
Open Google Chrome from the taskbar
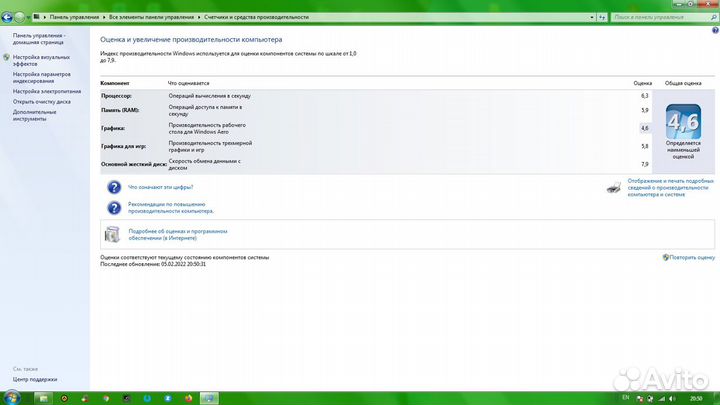coord(106,399)
